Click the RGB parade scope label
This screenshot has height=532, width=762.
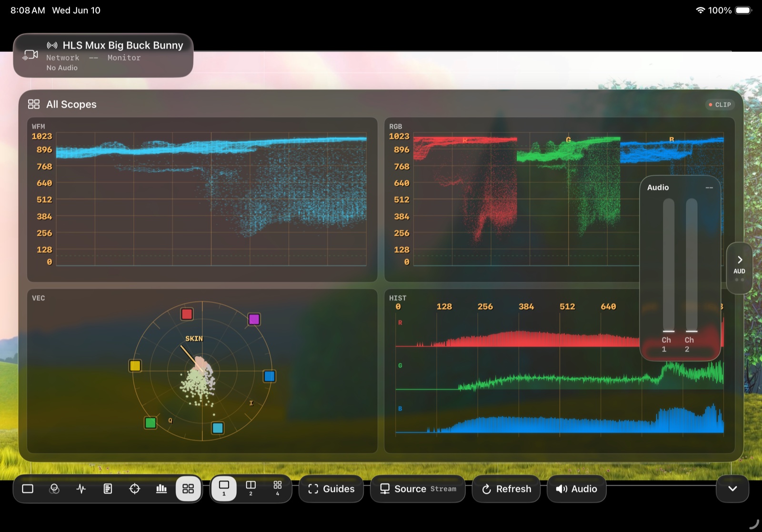tap(396, 127)
